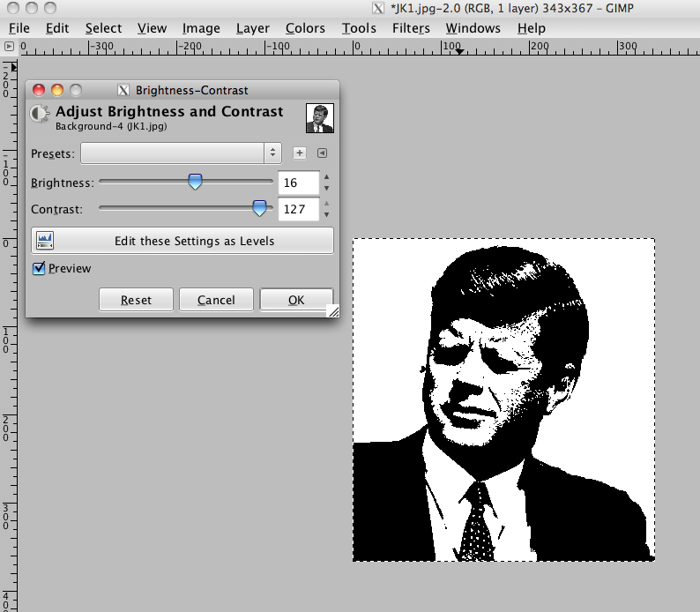The image size is (700, 612).
Task: Open the Layer menu
Action: tap(253, 28)
